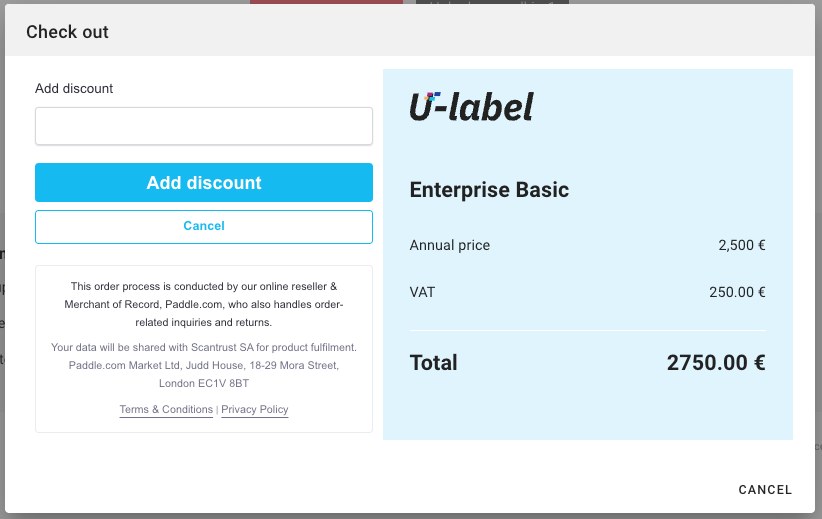Click the Paddle.com reseller notice text
The width and height of the screenshot is (822, 519).
coord(204,304)
